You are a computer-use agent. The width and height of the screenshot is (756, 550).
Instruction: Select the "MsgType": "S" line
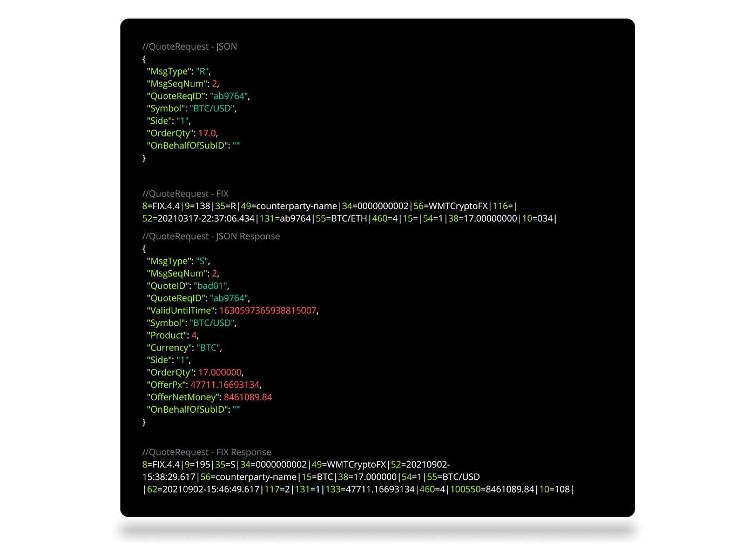click(x=178, y=261)
